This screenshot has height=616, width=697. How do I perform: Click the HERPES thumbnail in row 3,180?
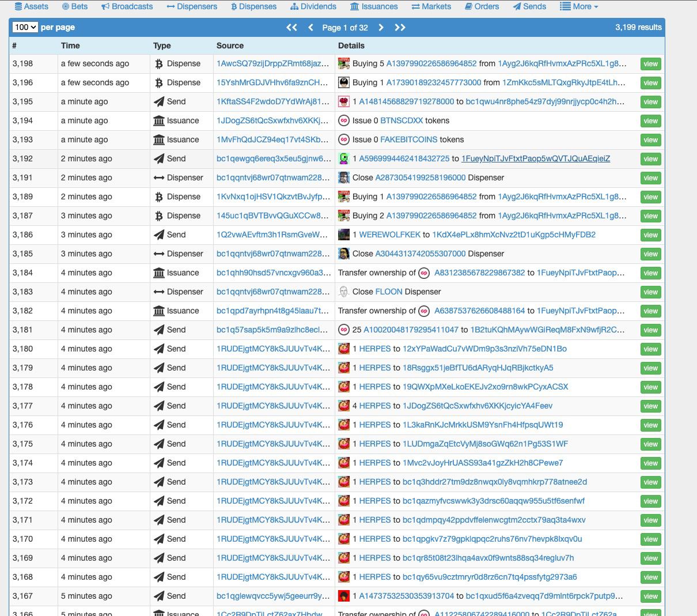point(344,349)
